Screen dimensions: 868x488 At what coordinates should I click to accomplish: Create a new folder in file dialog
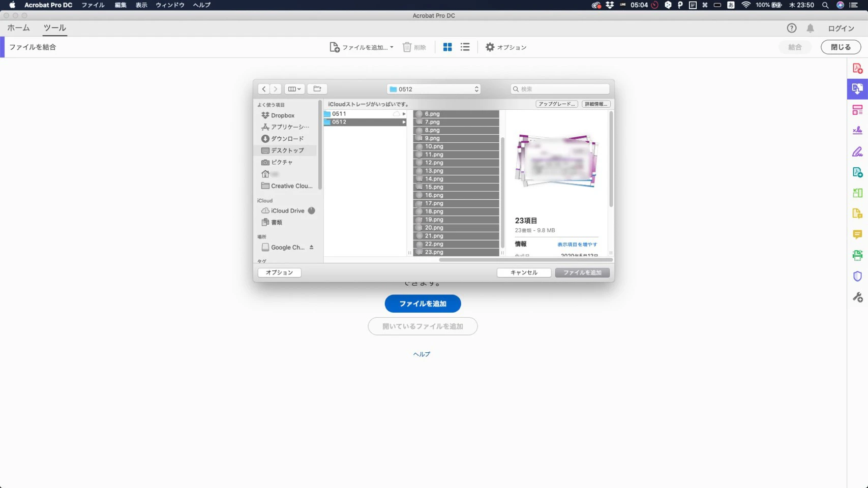point(317,89)
